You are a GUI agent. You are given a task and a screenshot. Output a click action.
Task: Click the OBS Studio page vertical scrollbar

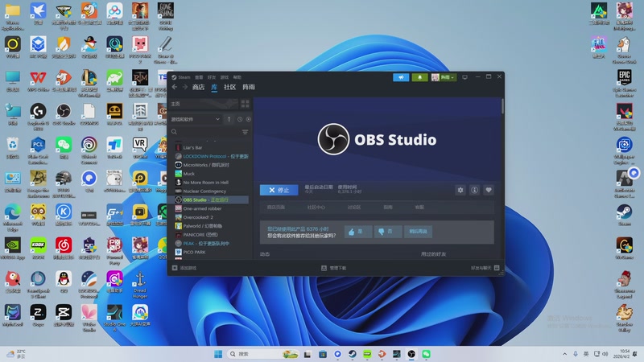(502, 106)
